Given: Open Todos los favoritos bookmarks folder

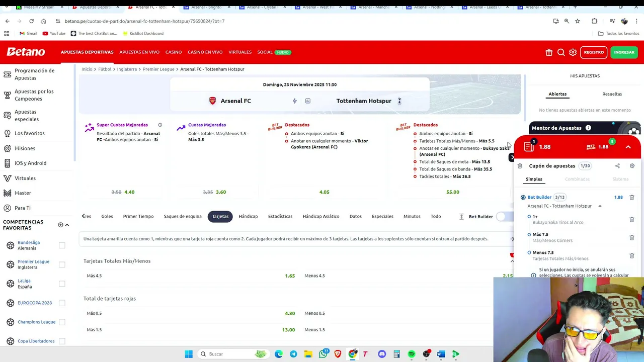Looking at the screenshot, I should pos(618,33).
